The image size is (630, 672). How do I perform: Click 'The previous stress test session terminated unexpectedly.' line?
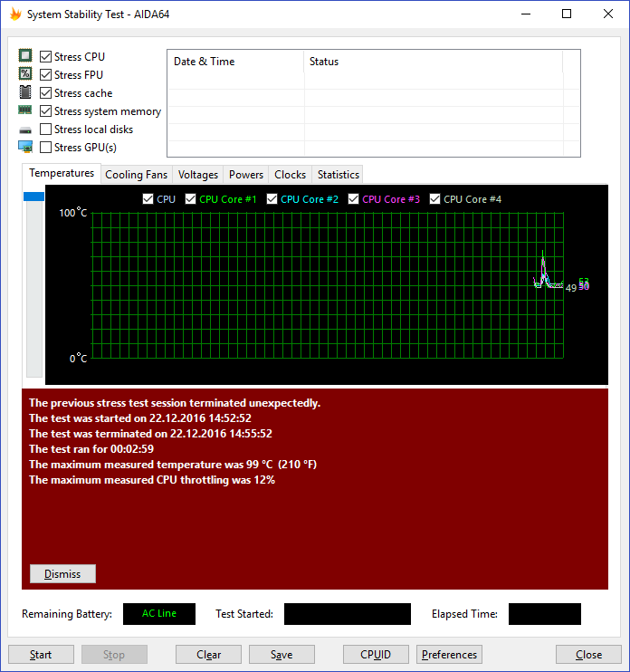(x=175, y=403)
